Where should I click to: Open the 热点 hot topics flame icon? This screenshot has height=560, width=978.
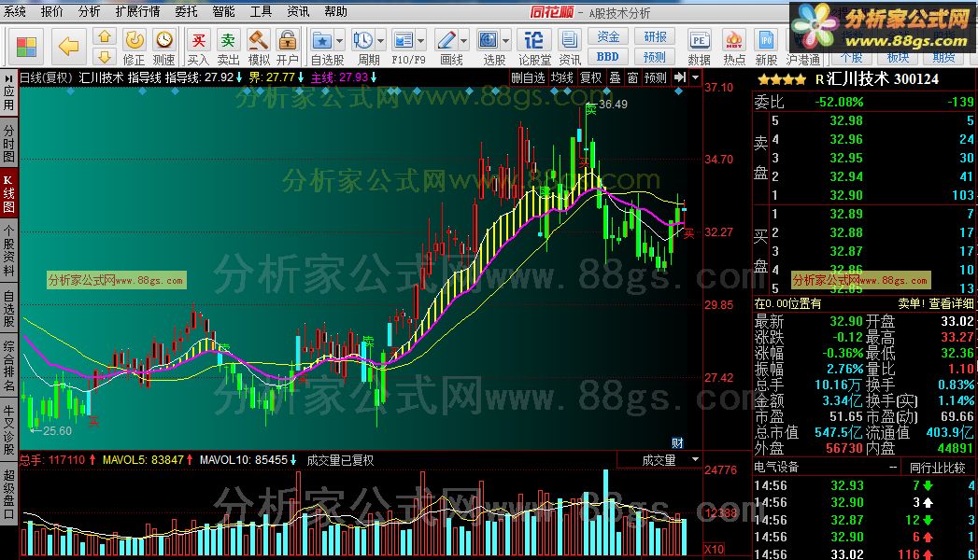pyautogui.click(x=734, y=48)
